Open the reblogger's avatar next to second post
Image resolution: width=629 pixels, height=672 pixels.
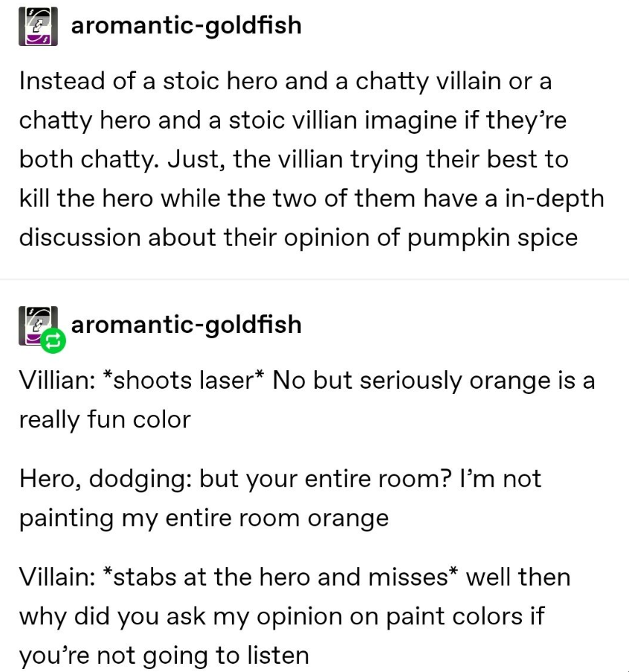38,326
